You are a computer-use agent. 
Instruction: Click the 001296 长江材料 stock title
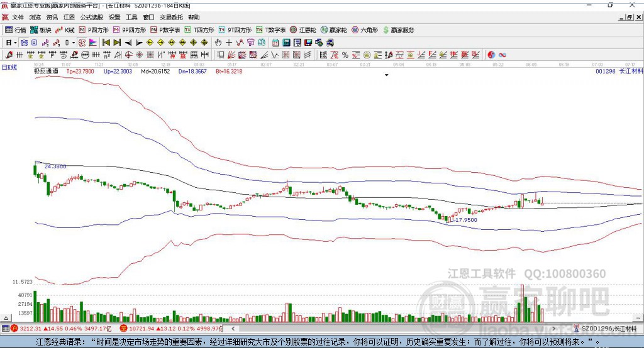619,71
